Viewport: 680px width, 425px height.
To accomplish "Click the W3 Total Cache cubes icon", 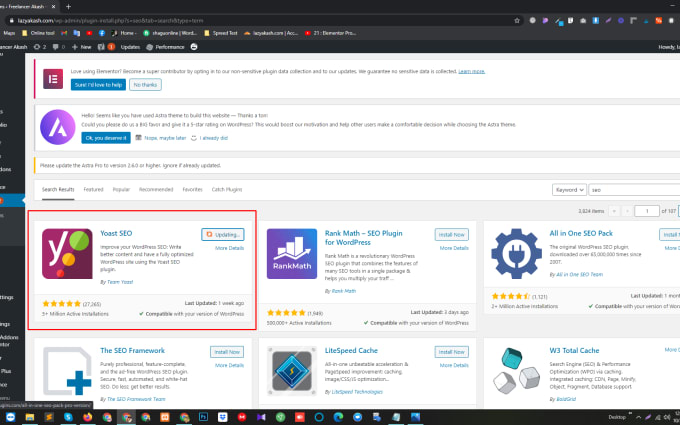I will [x=517, y=371].
